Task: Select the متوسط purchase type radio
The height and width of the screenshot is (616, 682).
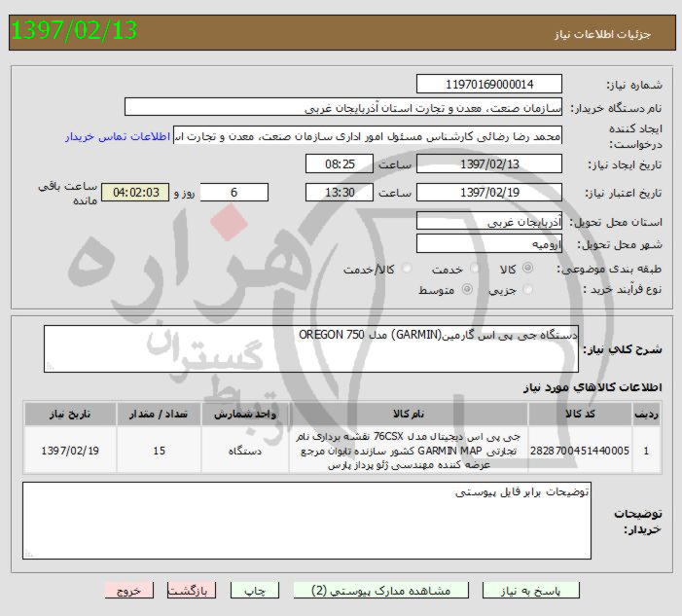Action: pos(467,289)
